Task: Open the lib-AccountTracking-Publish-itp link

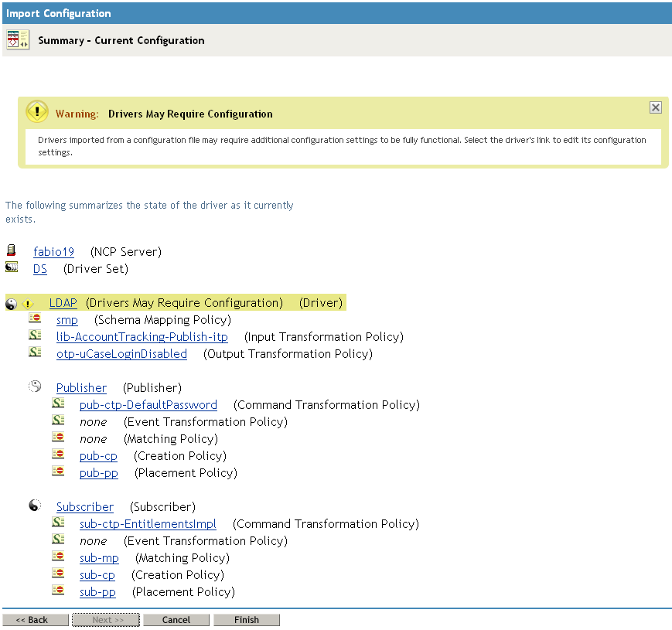Action: point(142,337)
